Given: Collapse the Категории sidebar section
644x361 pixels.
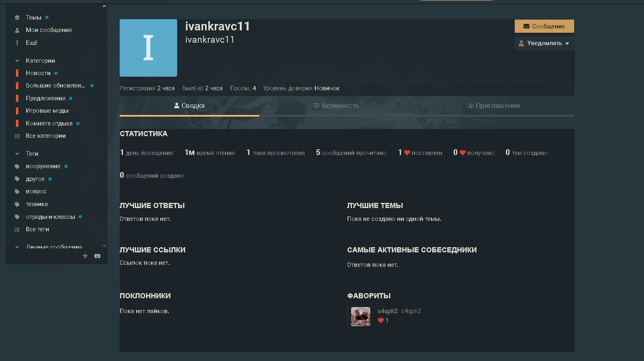Looking at the screenshot, I should 17,61.
